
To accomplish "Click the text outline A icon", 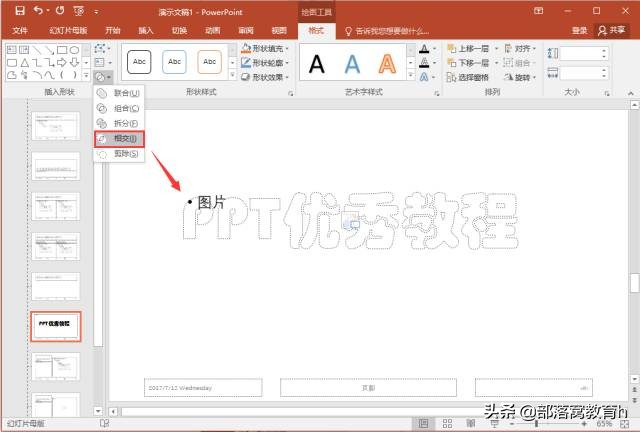I will pyautogui.click(x=424, y=63).
